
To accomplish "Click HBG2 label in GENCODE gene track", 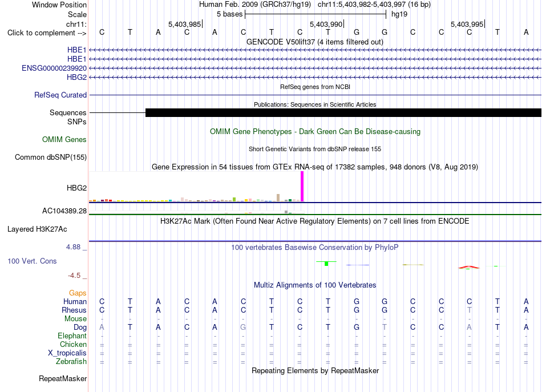I will tap(77, 77).
